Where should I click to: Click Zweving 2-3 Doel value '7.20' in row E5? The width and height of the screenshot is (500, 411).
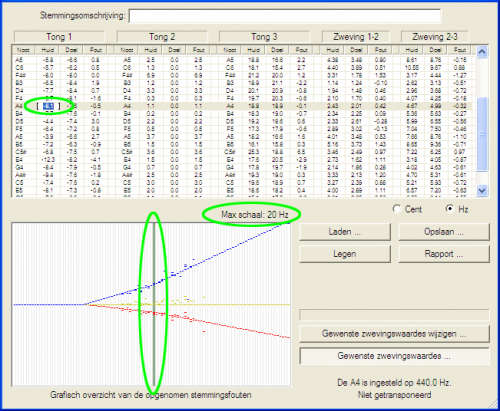pyautogui.click(x=435, y=190)
